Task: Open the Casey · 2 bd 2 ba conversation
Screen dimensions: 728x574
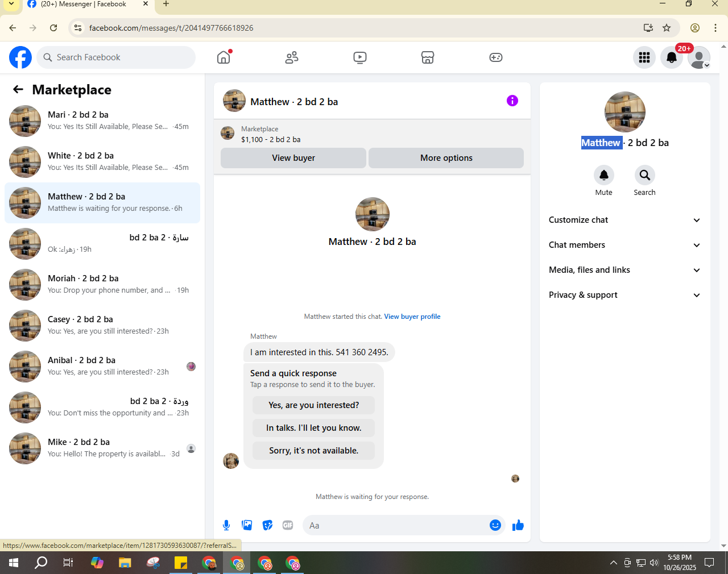Action: [102, 326]
